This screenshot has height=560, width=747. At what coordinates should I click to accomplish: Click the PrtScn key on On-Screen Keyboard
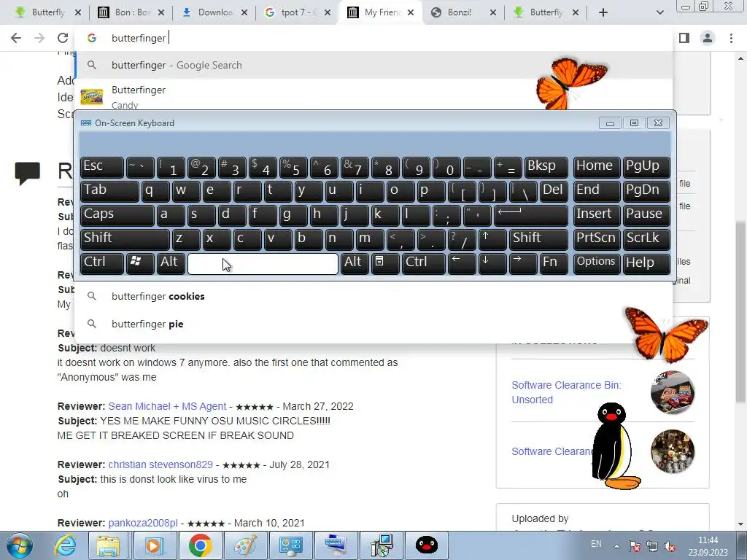pos(597,239)
